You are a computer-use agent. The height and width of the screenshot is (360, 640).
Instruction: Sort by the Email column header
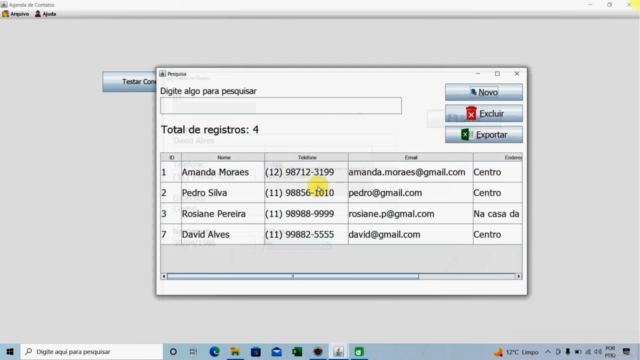point(411,158)
